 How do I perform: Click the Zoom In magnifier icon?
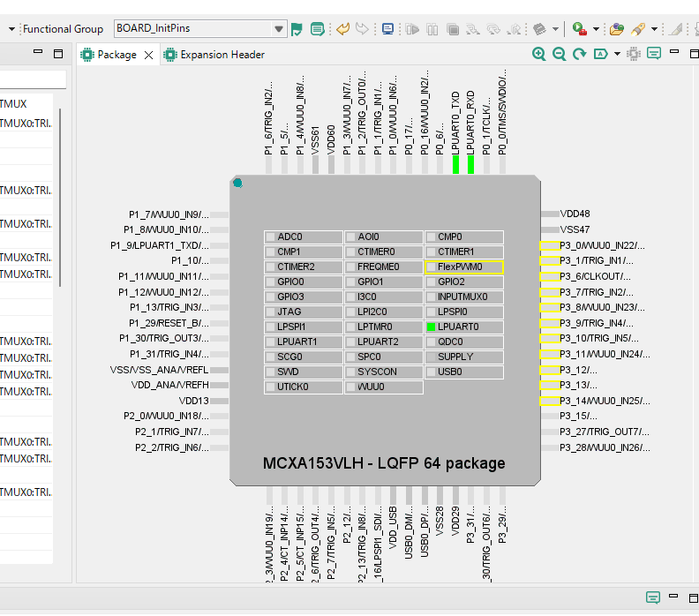tap(539, 54)
